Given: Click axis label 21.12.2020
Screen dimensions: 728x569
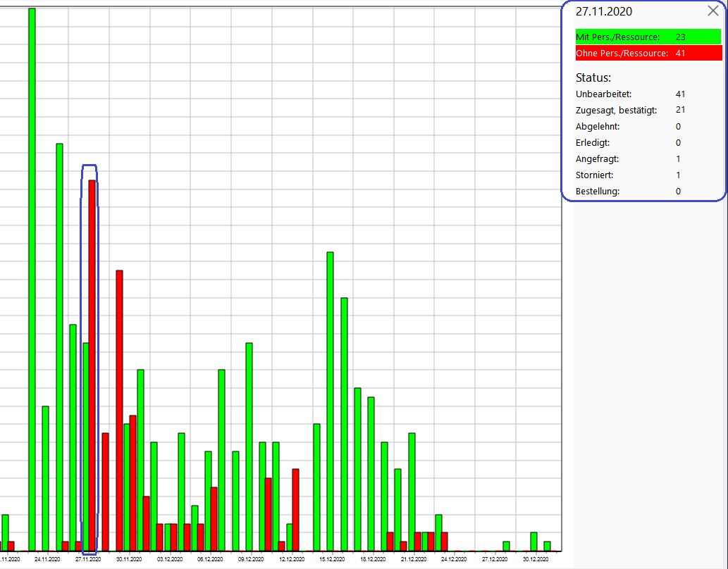Looking at the screenshot, I should (x=413, y=559).
